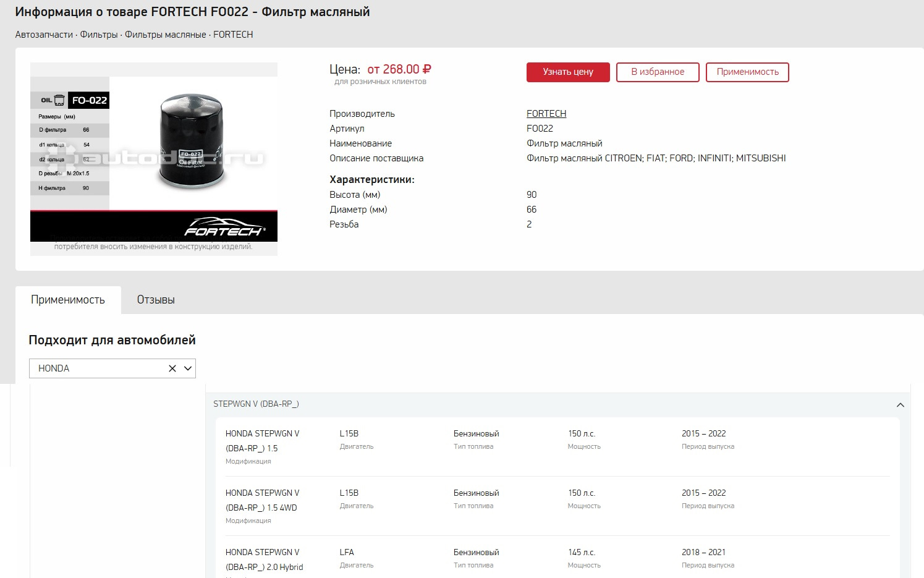Click the price от 268.00 ₽
The height and width of the screenshot is (578, 924).
pyautogui.click(x=399, y=69)
